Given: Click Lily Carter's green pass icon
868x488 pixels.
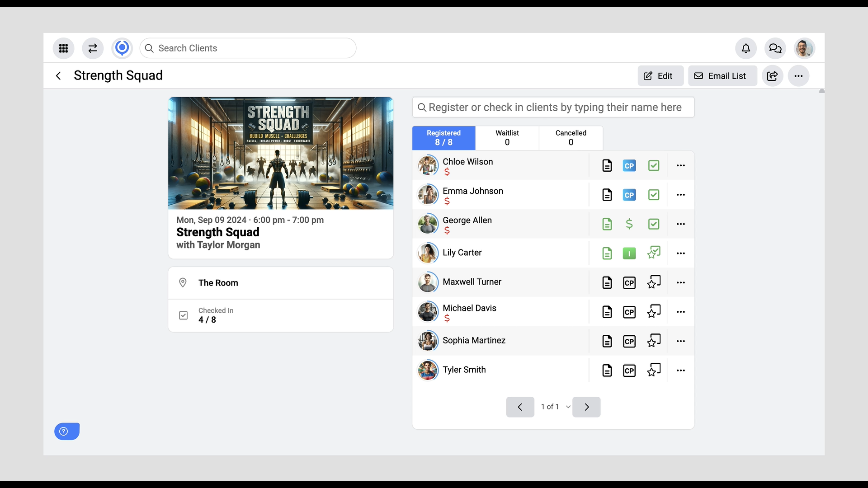Looking at the screenshot, I should click(629, 253).
